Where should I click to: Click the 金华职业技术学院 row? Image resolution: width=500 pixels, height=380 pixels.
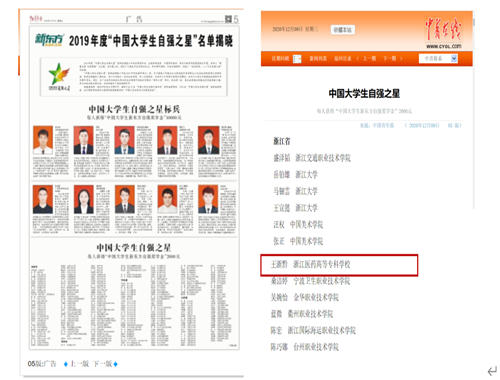(x=305, y=297)
